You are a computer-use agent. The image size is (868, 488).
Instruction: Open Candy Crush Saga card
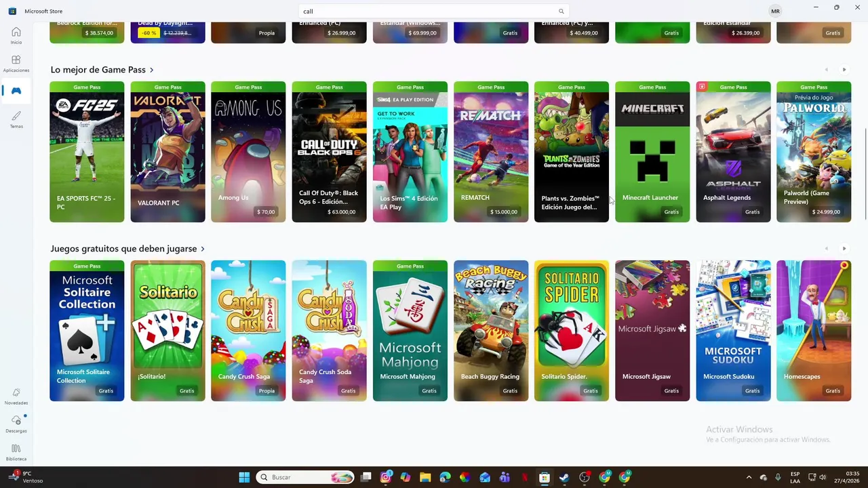pyautogui.click(x=248, y=331)
